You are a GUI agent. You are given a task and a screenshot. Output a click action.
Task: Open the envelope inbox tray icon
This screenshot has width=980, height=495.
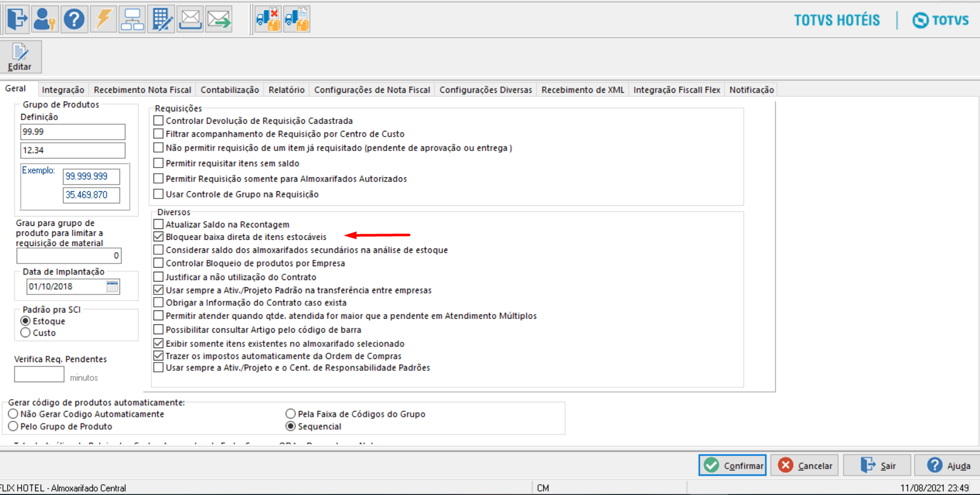click(190, 20)
